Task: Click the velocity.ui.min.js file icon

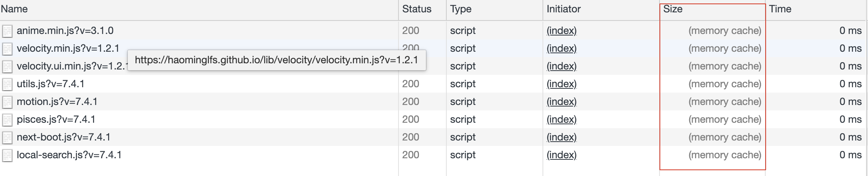Action: pyautogui.click(x=7, y=66)
